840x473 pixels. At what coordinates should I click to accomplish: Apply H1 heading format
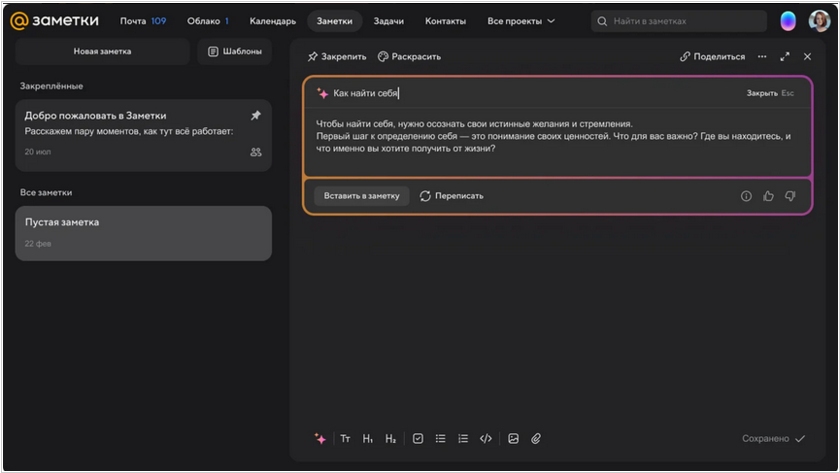[x=368, y=438]
